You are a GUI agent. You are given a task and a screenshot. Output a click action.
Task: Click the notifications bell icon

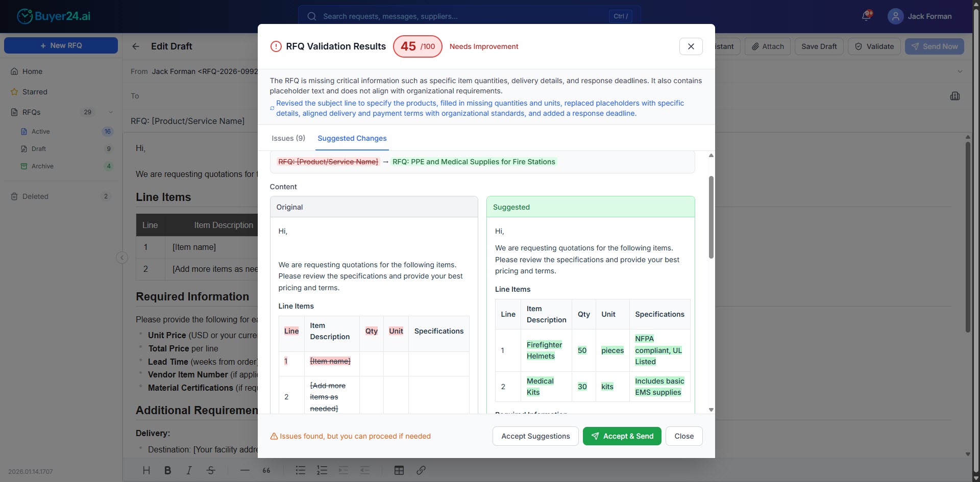[x=866, y=16]
